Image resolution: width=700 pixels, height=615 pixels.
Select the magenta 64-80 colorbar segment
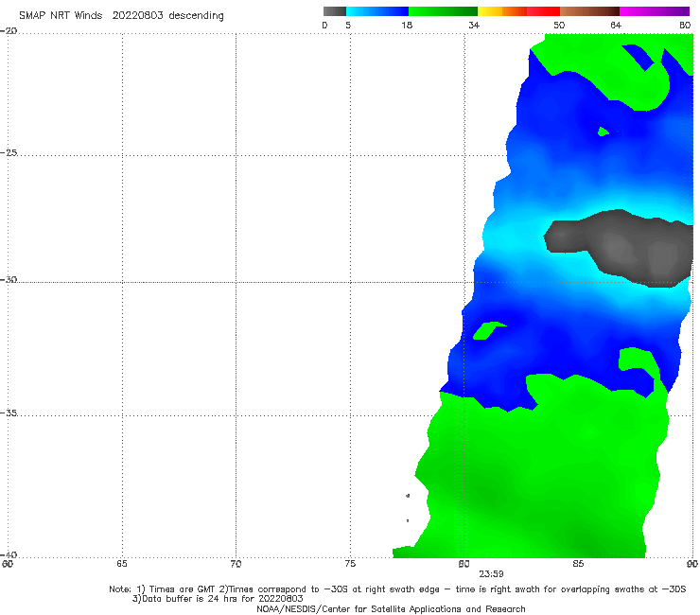click(x=655, y=11)
